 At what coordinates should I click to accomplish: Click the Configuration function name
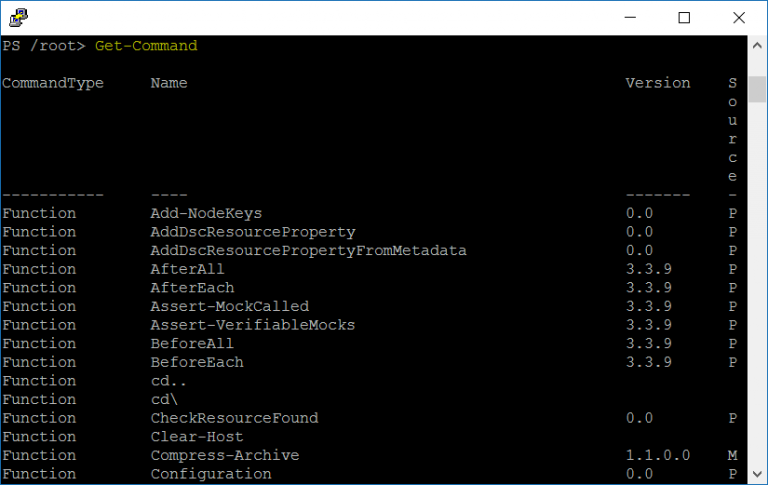[x=210, y=474]
